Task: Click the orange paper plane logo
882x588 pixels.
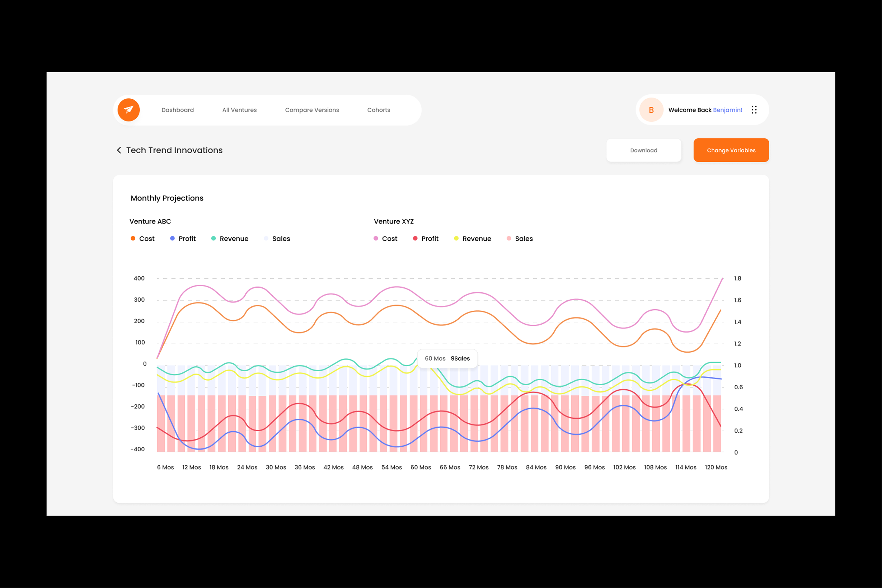Action: pos(128,110)
